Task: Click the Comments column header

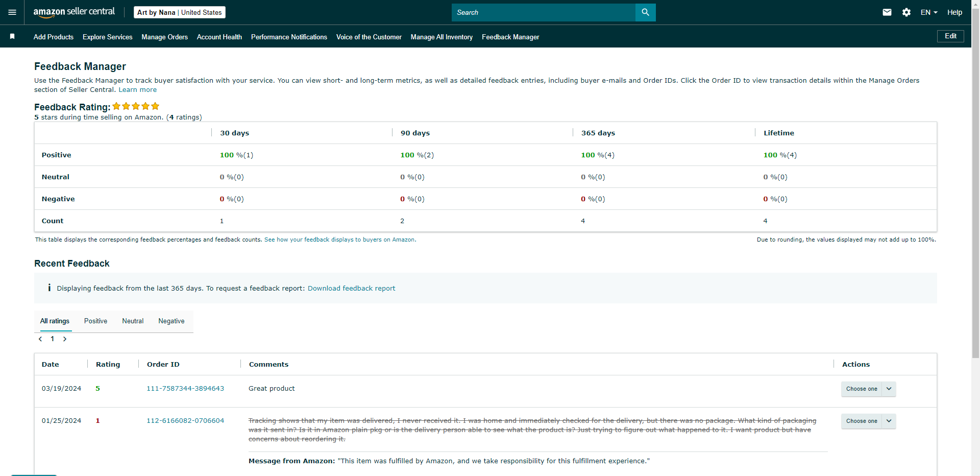Action: point(269,364)
